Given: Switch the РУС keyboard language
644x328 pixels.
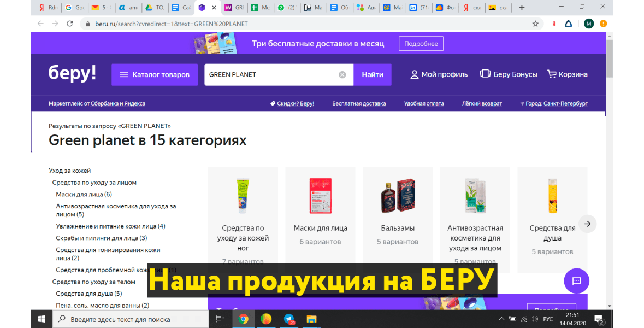Looking at the screenshot, I should tap(548, 319).
